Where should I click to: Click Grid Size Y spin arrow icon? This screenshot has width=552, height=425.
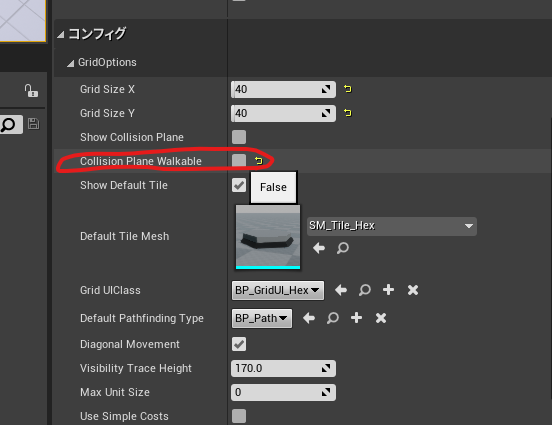coord(326,113)
